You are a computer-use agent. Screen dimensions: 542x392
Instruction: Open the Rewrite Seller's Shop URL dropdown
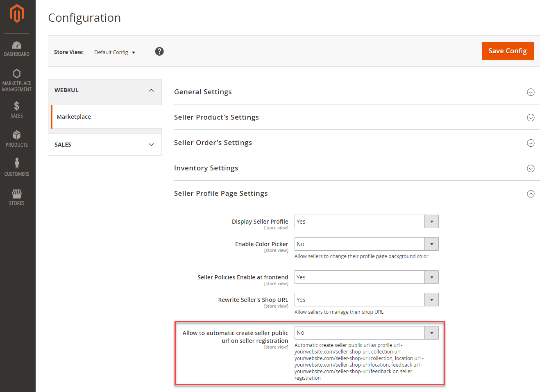tap(366, 300)
